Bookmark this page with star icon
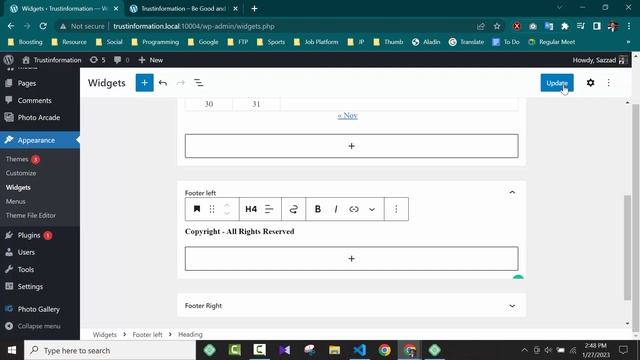Viewport: 640px width, 360px height. [x=497, y=26]
